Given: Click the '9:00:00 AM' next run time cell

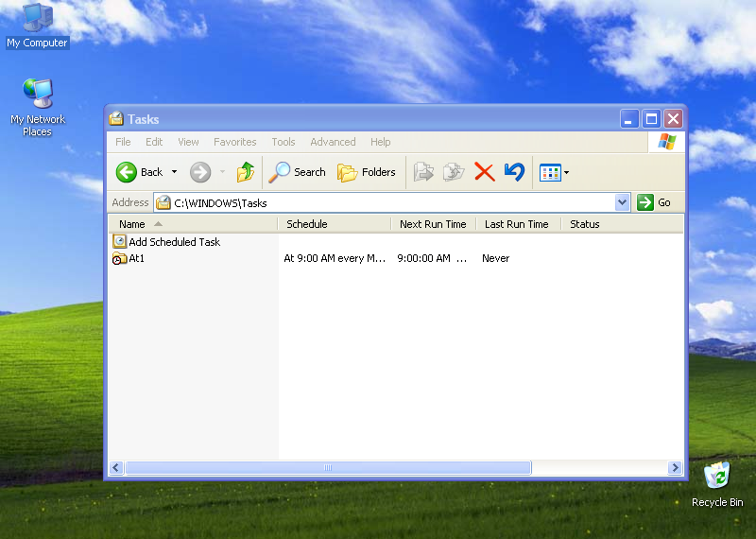Looking at the screenshot, I should (432, 259).
